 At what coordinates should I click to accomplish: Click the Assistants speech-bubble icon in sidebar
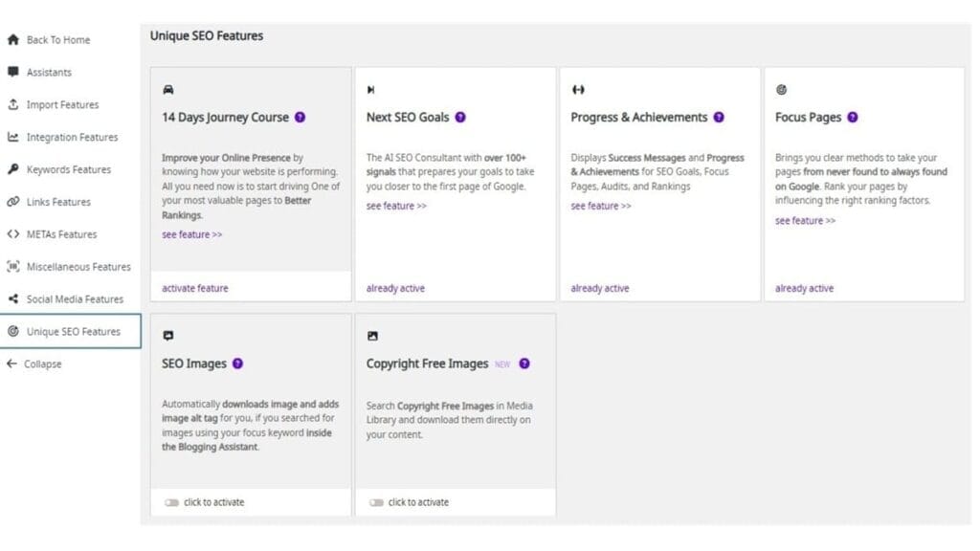pyautogui.click(x=12, y=72)
